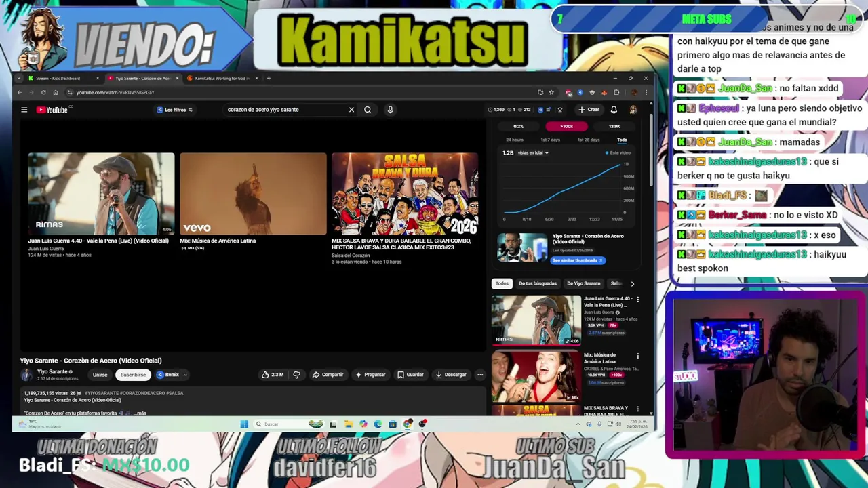Open the vistas en total dropdown
868x488 pixels.
click(533, 153)
